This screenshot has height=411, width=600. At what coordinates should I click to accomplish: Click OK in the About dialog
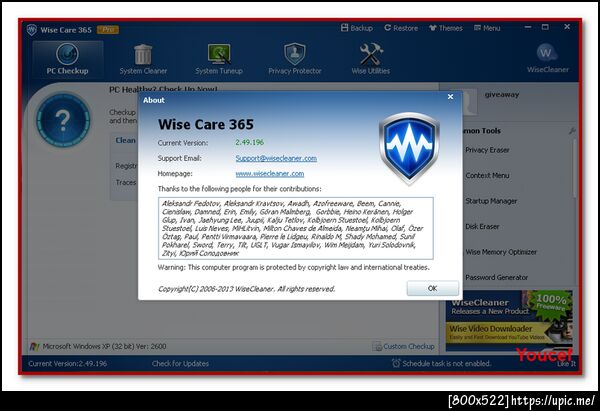pos(432,288)
